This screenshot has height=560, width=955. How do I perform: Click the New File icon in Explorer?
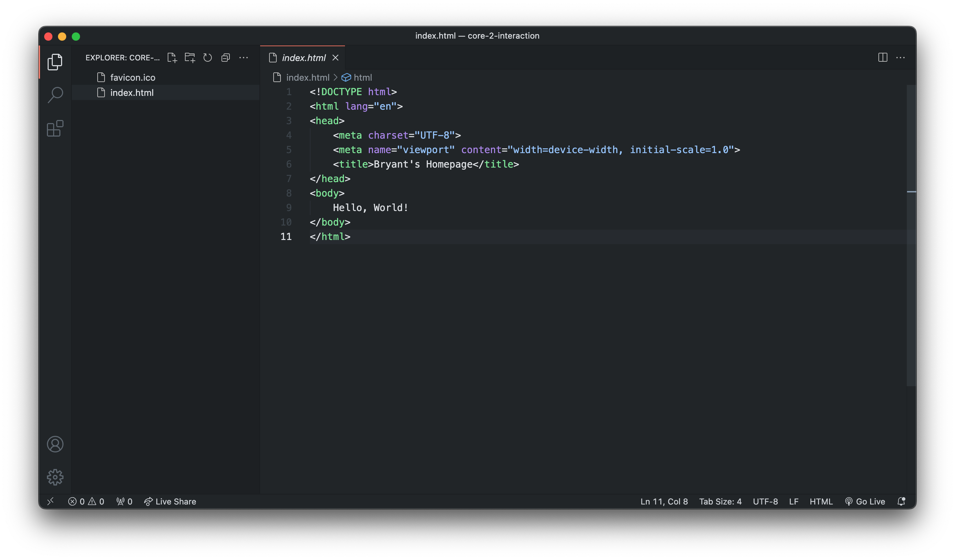tap(172, 58)
